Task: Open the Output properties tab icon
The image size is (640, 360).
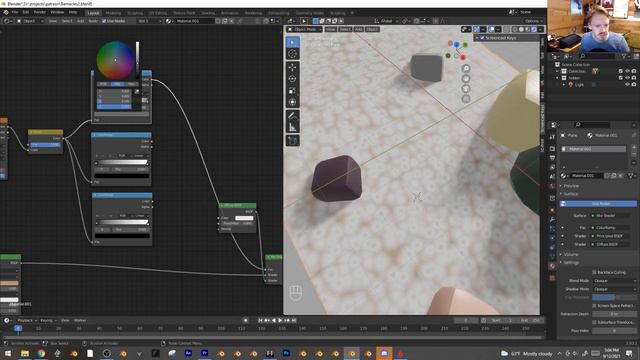Action: pos(552,158)
